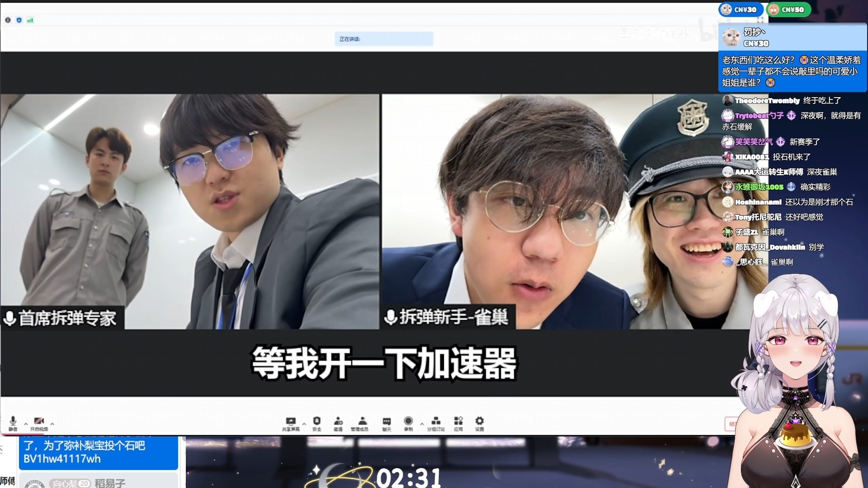The height and width of the screenshot is (488, 868).
Task: Click the CN¥30 super chat badge
Action: pyautogui.click(x=741, y=9)
